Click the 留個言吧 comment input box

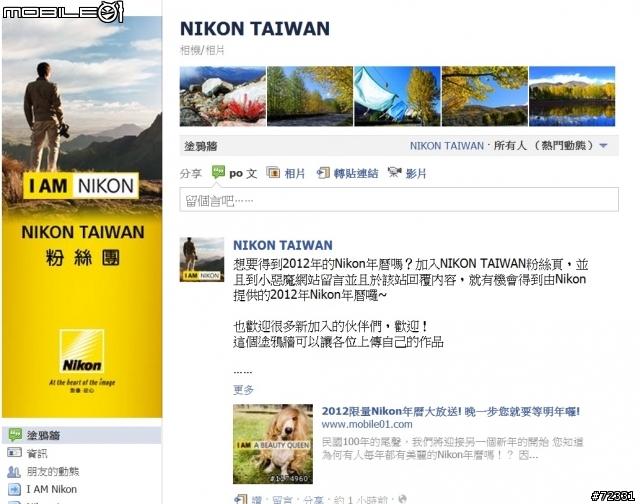coord(399,200)
